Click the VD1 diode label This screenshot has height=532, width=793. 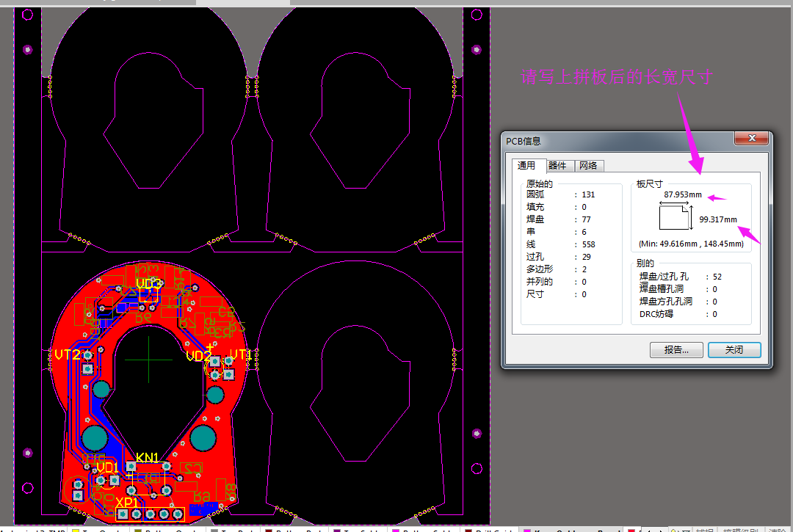107,467
